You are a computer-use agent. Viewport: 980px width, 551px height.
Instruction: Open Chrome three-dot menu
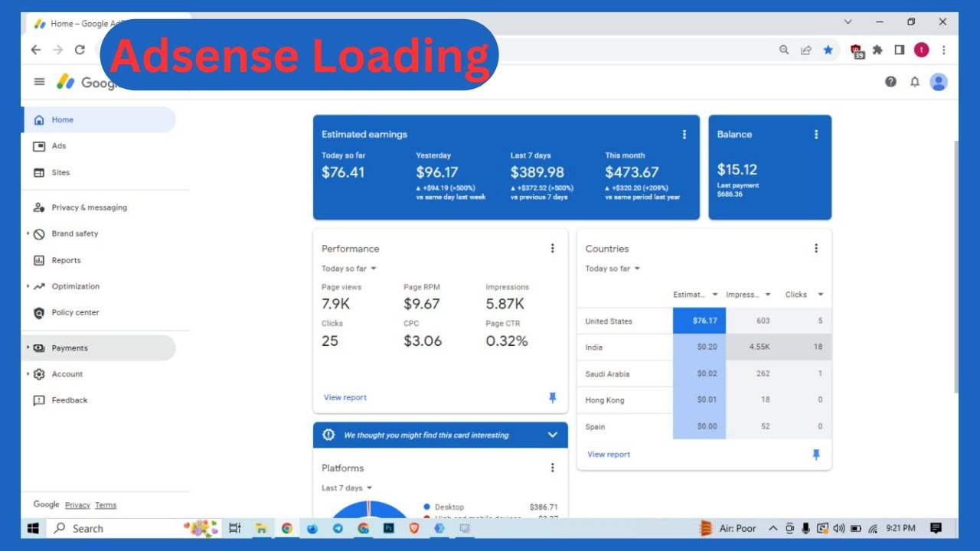click(x=944, y=50)
